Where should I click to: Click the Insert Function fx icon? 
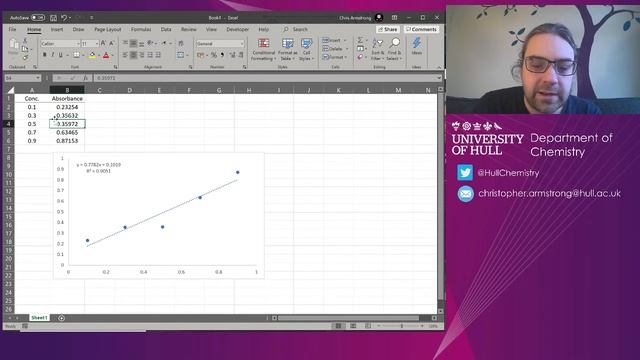click(85, 78)
